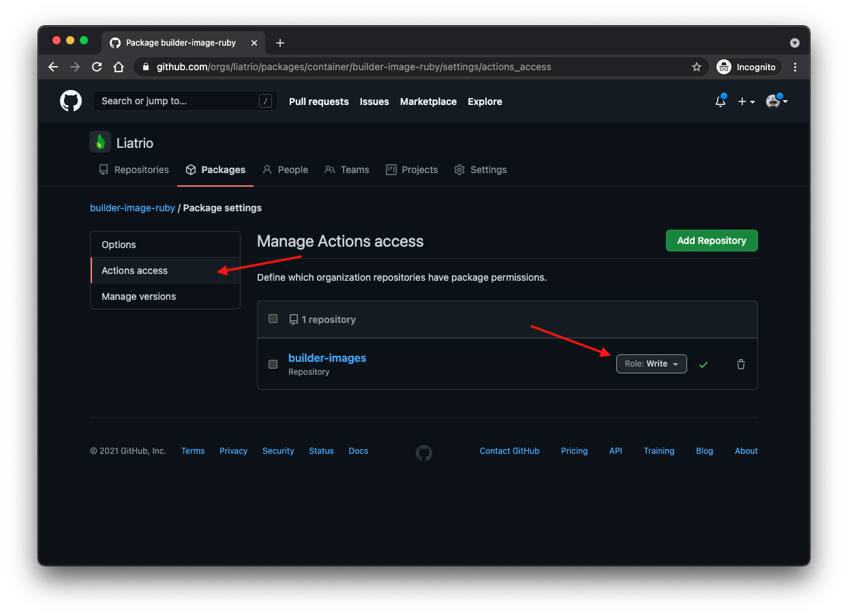The height and width of the screenshot is (616, 848).
Task: Open the Docs footer link
Action: coord(359,451)
